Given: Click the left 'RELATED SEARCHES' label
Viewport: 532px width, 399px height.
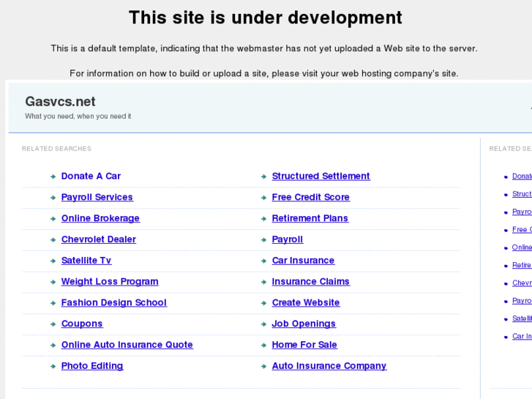Looking at the screenshot, I should (56, 149).
